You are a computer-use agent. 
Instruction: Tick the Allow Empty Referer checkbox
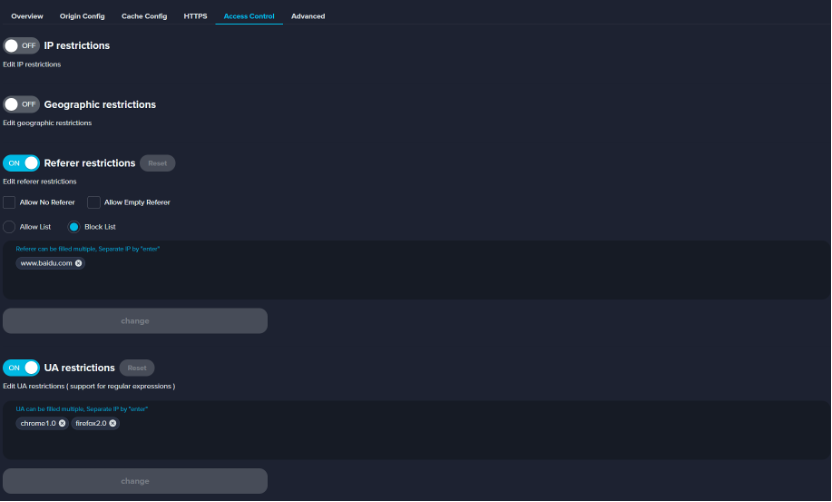tap(94, 202)
